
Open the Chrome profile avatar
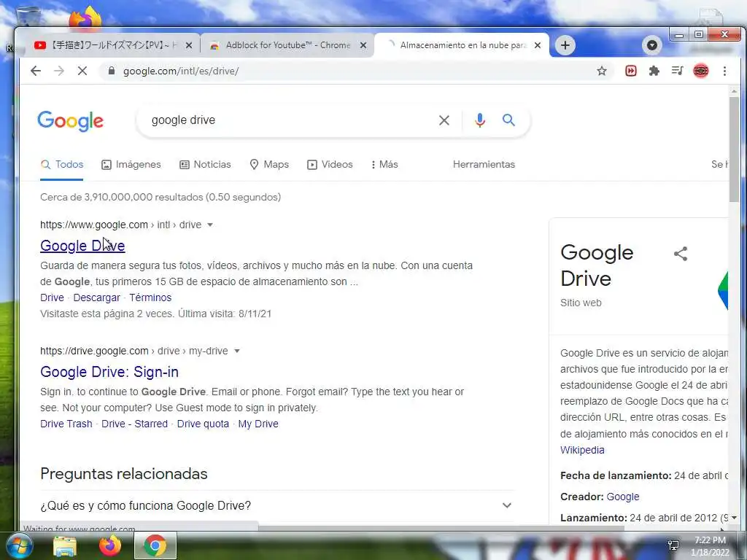click(x=701, y=71)
